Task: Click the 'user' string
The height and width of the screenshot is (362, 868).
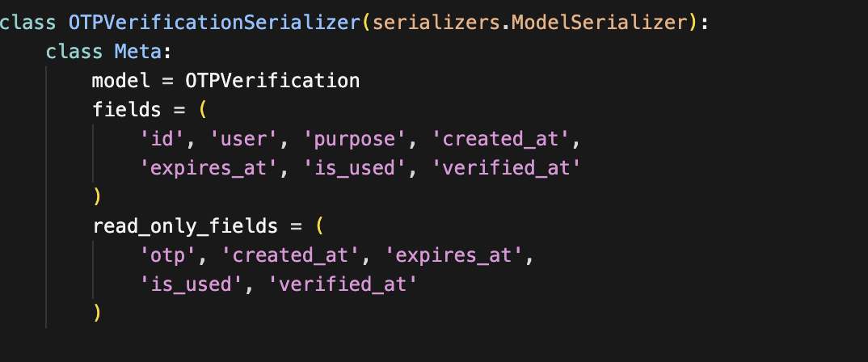Action: tap(238, 139)
